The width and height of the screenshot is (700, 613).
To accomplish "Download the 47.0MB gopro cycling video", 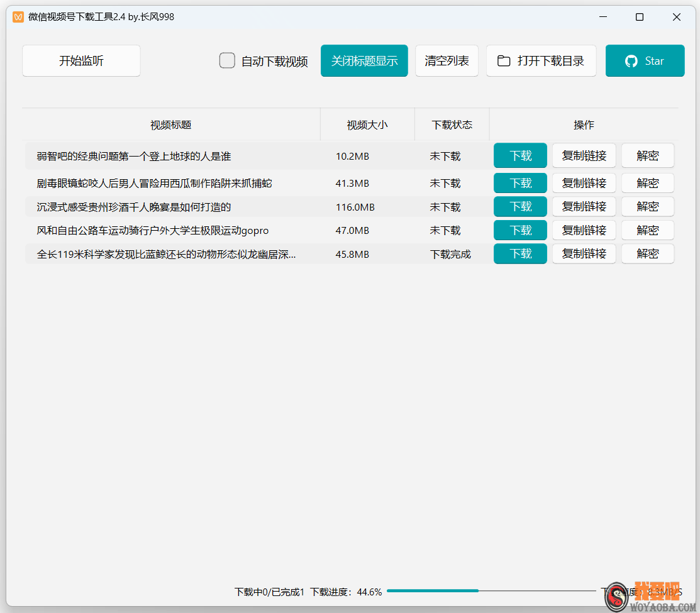I will coord(520,230).
